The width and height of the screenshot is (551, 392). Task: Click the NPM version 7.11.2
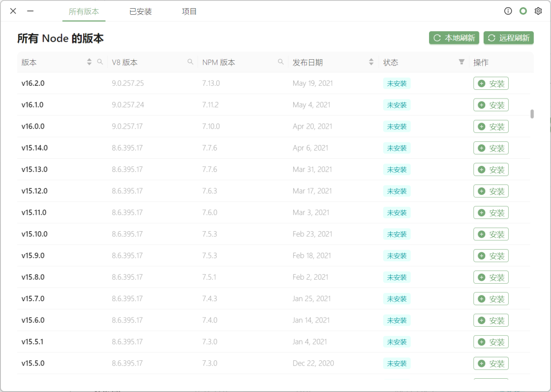click(x=210, y=105)
